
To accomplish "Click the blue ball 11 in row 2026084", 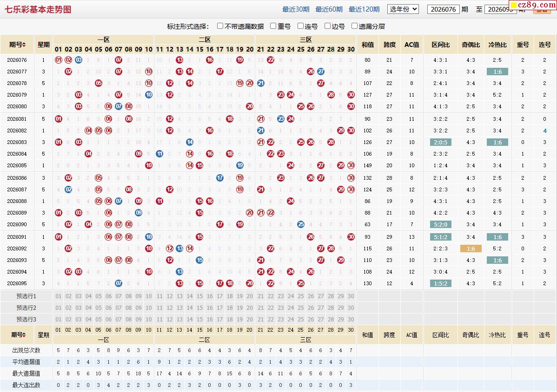I will (x=159, y=154).
